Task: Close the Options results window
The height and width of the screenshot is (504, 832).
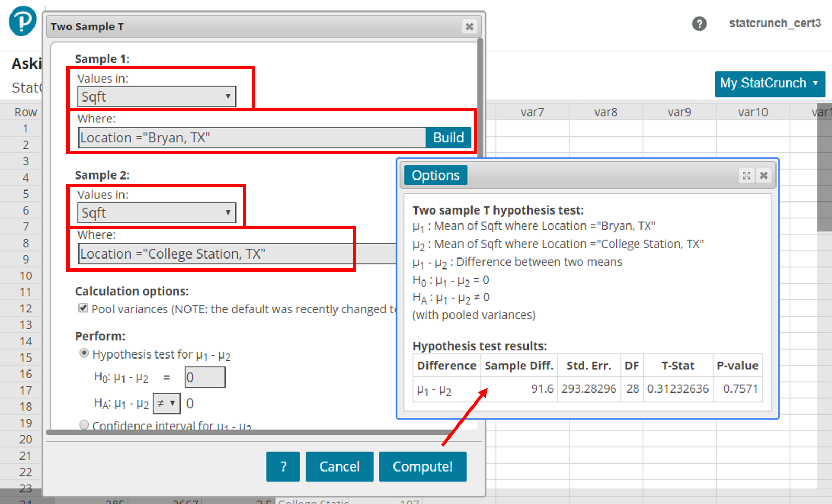Action: tap(763, 175)
